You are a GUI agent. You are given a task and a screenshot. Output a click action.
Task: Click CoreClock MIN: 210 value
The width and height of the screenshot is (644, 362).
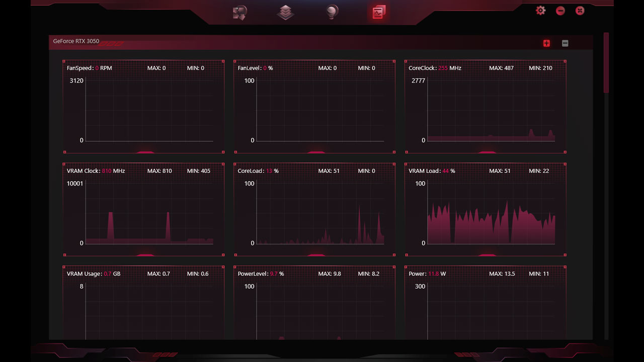pyautogui.click(x=540, y=68)
